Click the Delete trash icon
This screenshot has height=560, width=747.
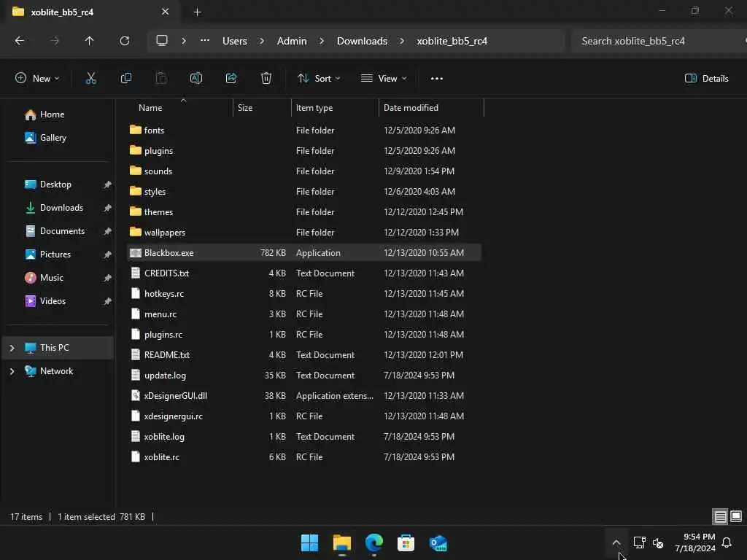266,78
